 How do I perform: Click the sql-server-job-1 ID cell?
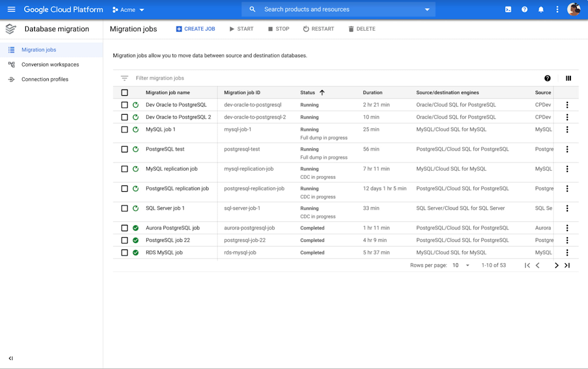tap(242, 208)
